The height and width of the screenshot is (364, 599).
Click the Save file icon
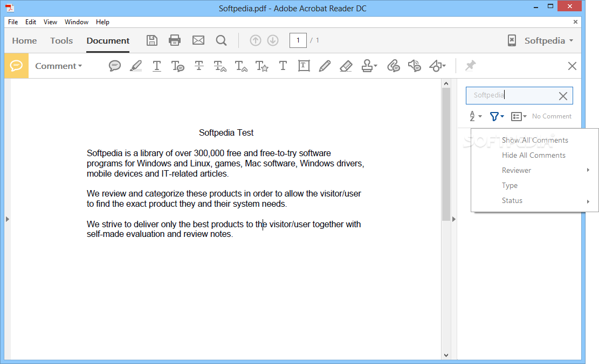152,40
